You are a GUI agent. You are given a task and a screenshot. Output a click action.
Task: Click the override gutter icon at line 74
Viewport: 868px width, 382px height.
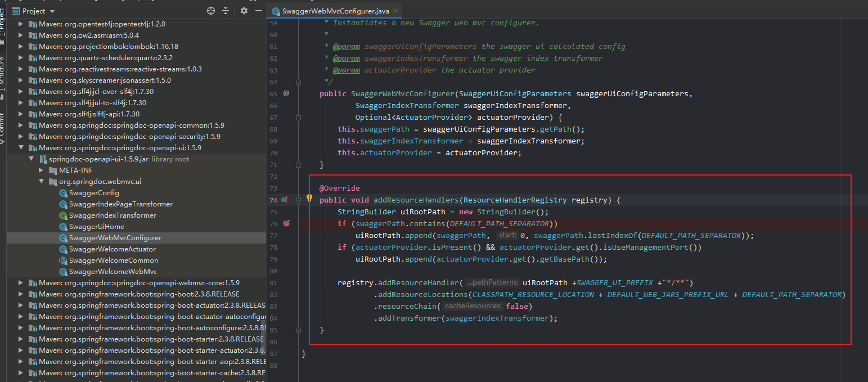point(285,200)
